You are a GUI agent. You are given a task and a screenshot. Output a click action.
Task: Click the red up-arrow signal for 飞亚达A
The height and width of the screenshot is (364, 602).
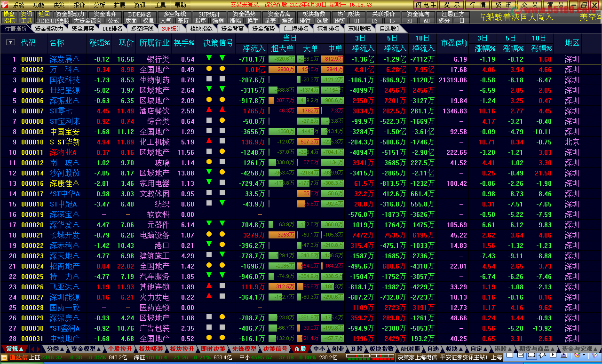209,285
